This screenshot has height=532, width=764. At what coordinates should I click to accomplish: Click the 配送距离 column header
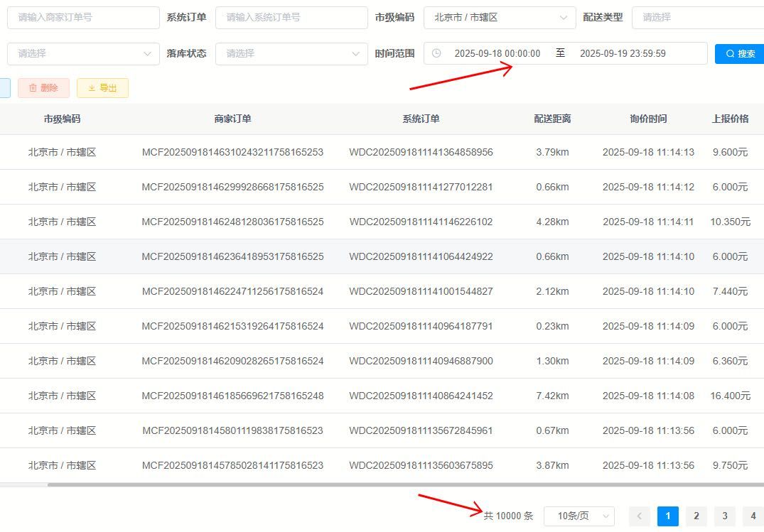point(552,119)
